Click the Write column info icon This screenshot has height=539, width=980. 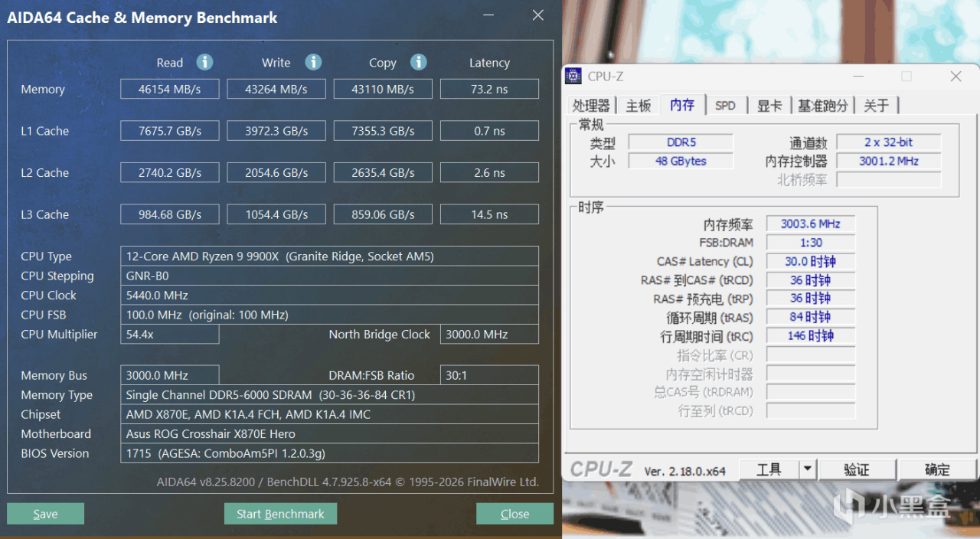(x=313, y=62)
